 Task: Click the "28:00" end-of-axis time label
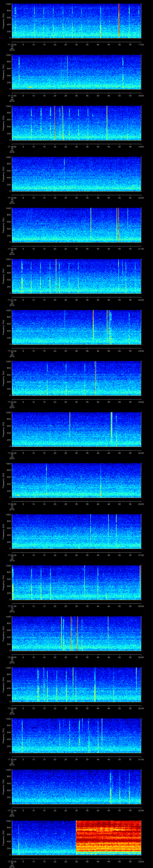coord(141,606)
